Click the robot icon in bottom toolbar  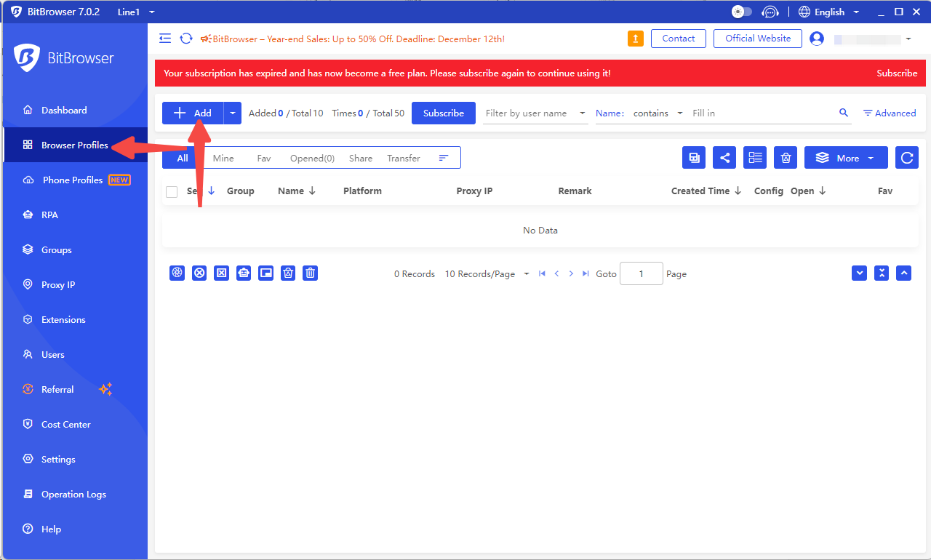click(x=244, y=273)
